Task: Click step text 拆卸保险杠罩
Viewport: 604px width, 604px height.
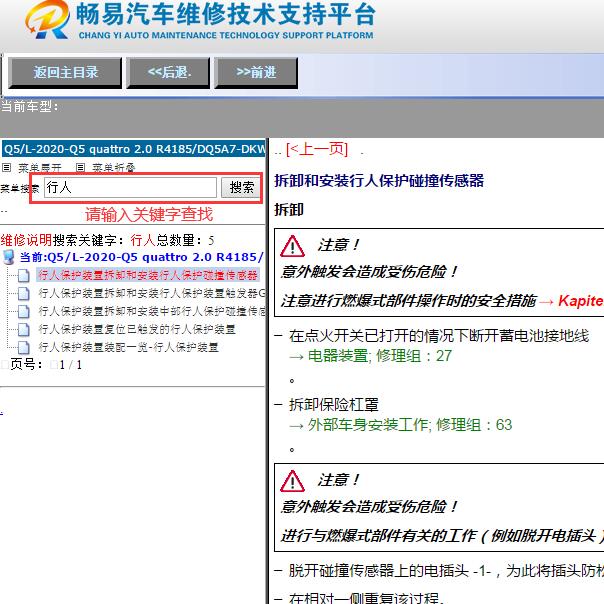Action: [x=334, y=405]
